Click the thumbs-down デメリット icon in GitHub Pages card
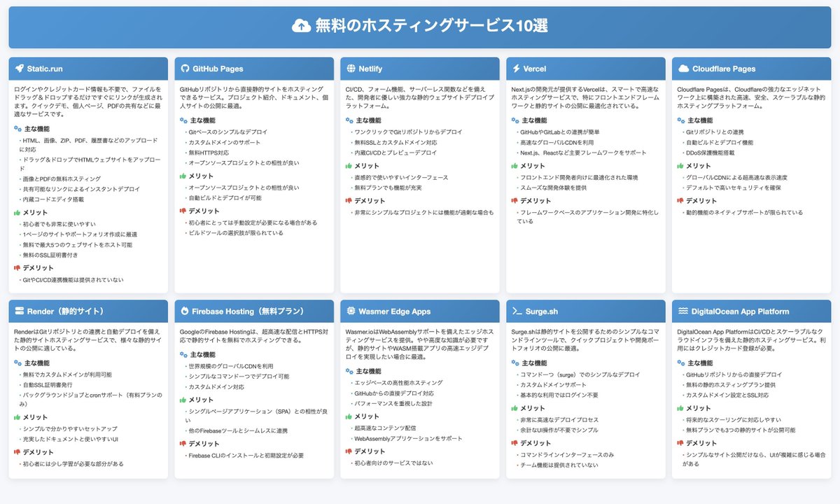Viewport: 840px width, 504px height. 184,211
